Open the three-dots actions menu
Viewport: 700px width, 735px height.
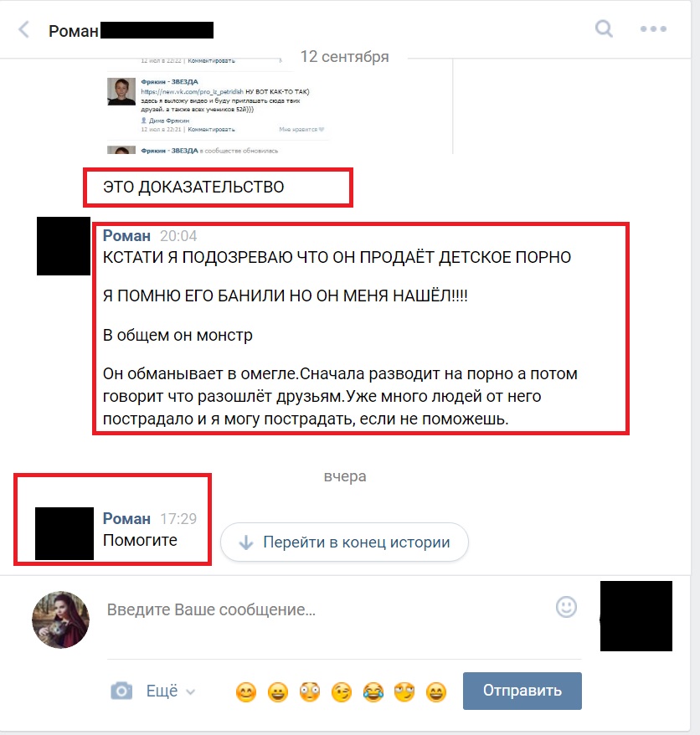click(x=653, y=28)
